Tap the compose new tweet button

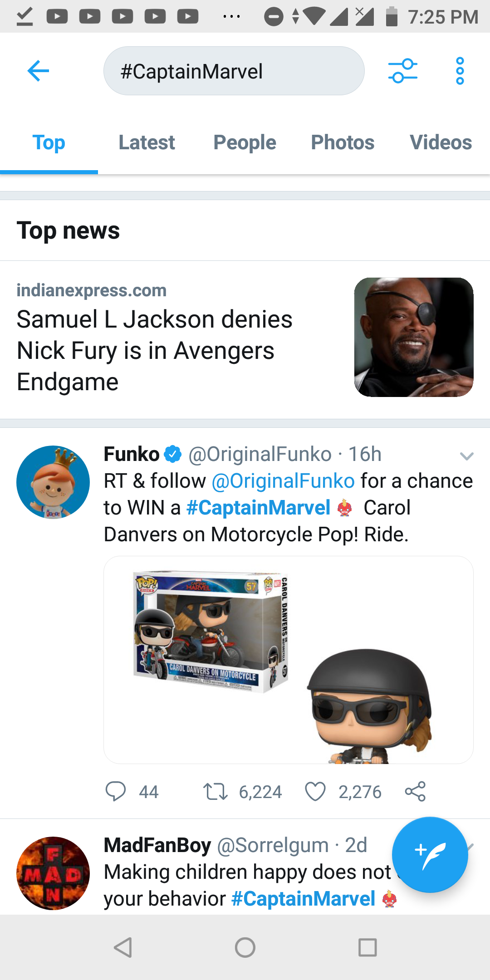(429, 854)
